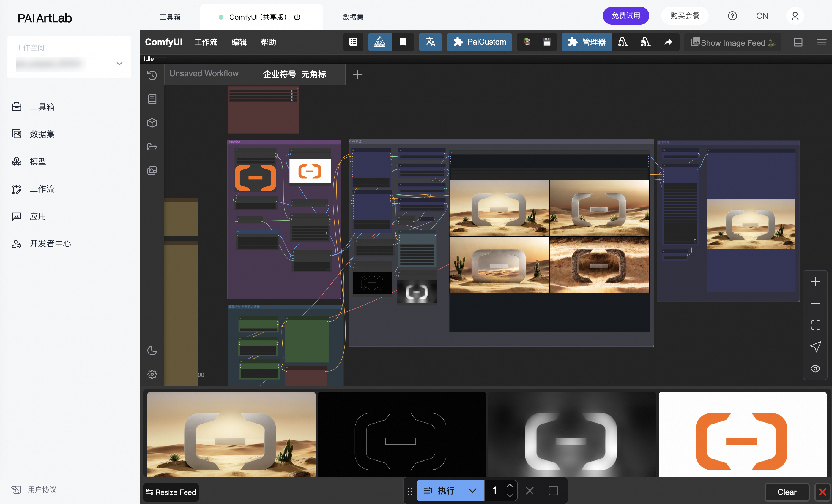This screenshot has height=504, width=832.
Task: Click the share arrow icon in toolbar
Action: pyautogui.click(x=668, y=42)
